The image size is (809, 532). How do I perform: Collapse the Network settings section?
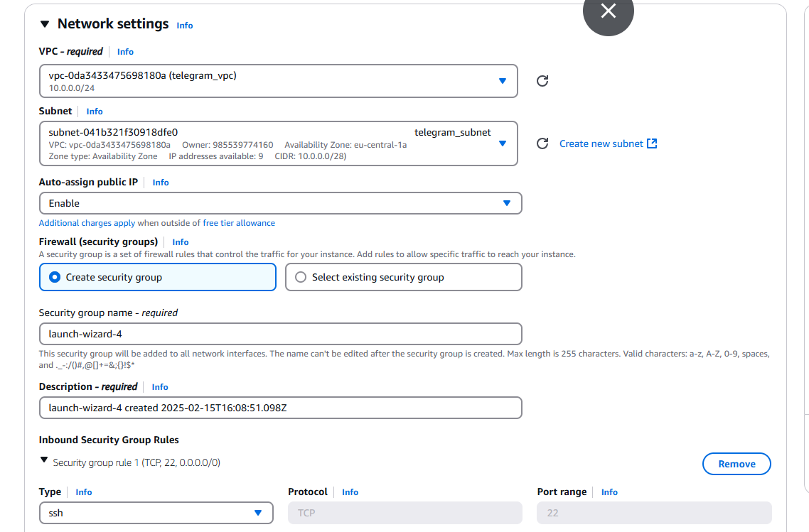45,24
